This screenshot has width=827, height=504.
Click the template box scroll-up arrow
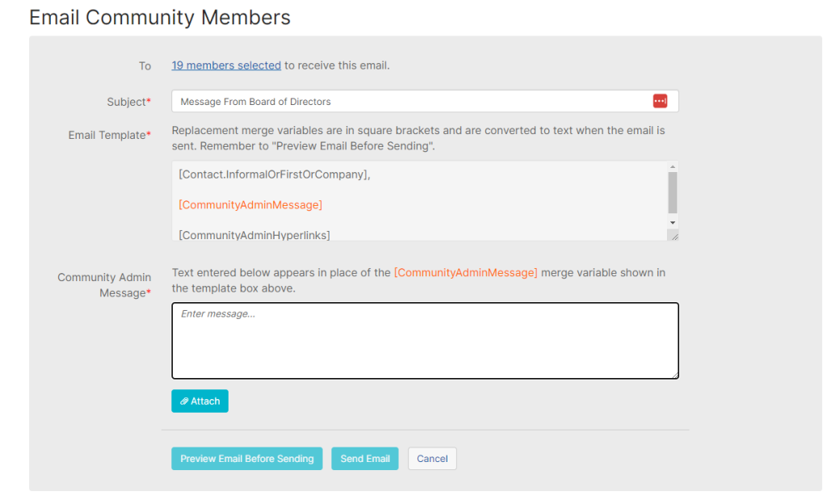coord(673,166)
